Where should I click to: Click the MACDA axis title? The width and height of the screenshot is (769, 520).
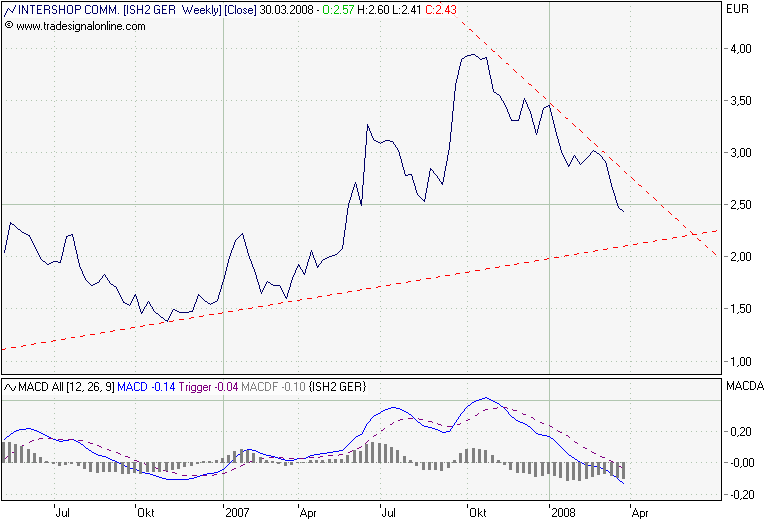coord(745,387)
